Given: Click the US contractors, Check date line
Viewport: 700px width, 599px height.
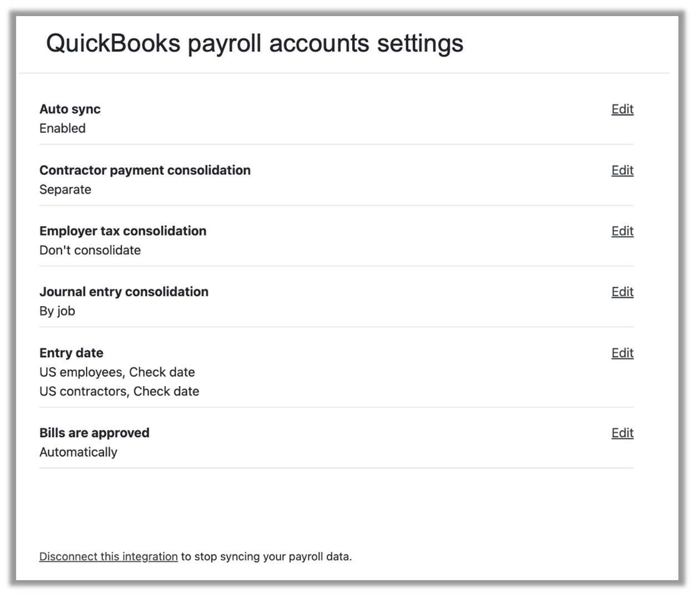Looking at the screenshot, I should (119, 391).
